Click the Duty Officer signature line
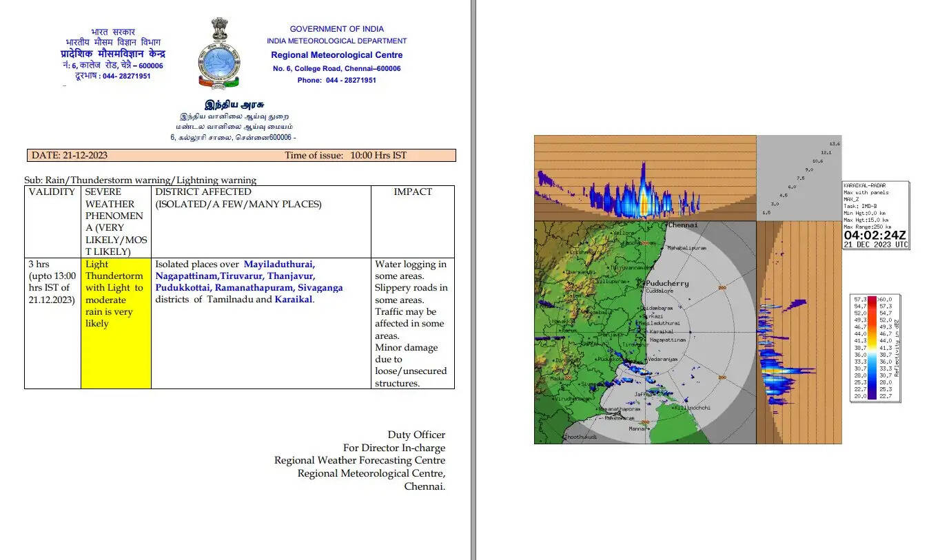This screenshot has width=940, height=560. tap(416, 435)
